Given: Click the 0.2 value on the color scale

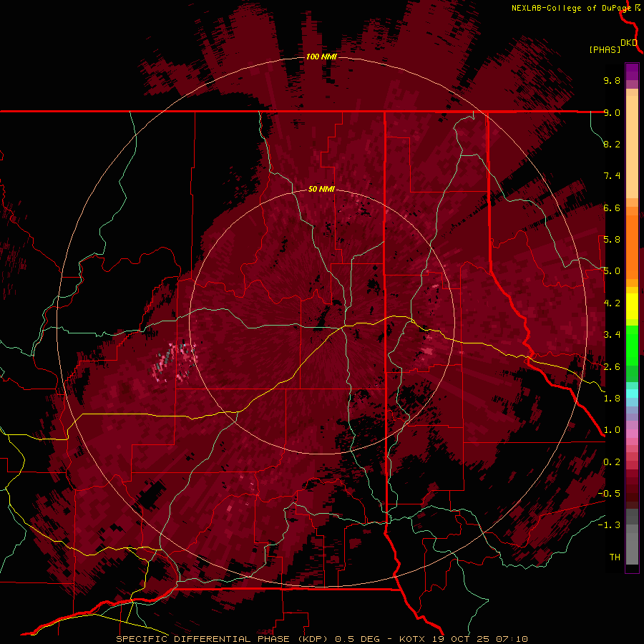Looking at the screenshot, I should click(612, 462).
